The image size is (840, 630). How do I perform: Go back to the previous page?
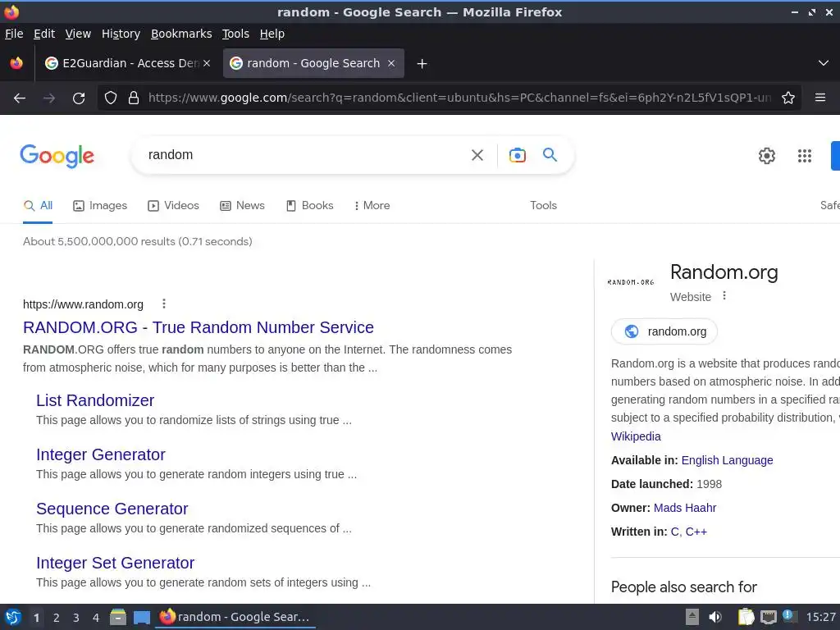(x=20, y=98)
